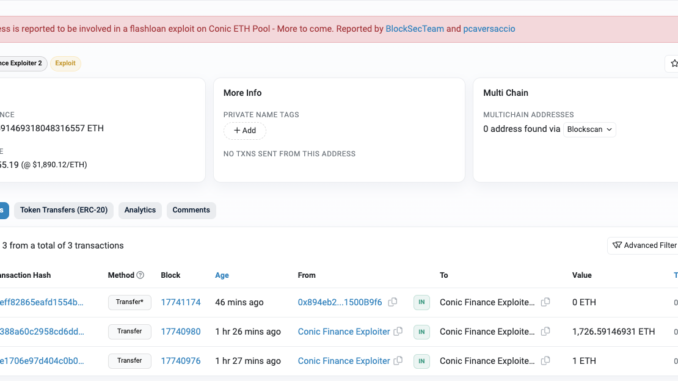Open transaction hash 388a60c2958cd6dd...
Viewport: 678px width, 381px height.
coord(42,332)
